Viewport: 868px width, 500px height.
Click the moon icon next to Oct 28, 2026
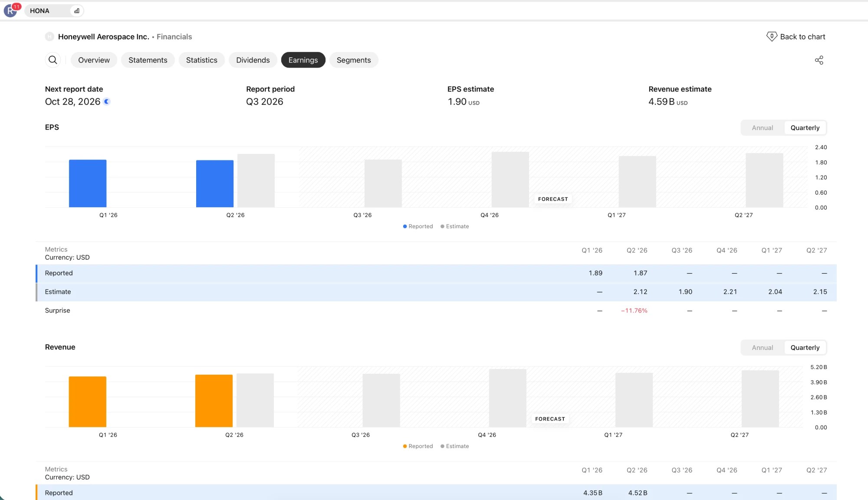[107, 101]
